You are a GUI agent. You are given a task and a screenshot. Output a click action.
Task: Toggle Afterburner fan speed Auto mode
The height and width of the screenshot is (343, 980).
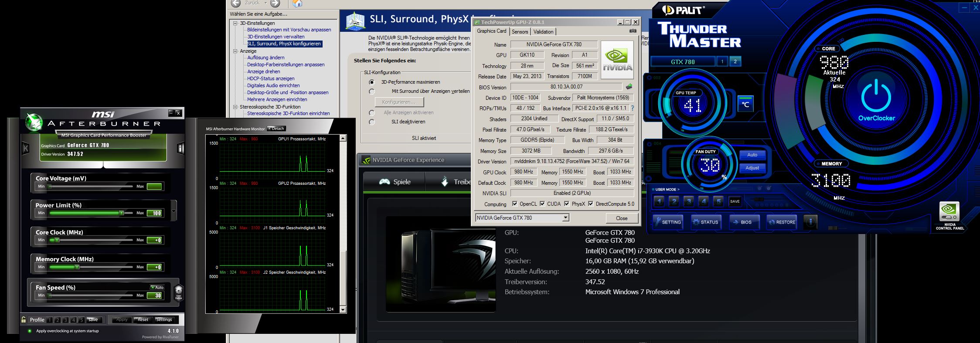pyautogui.click(x=157, y=287)
